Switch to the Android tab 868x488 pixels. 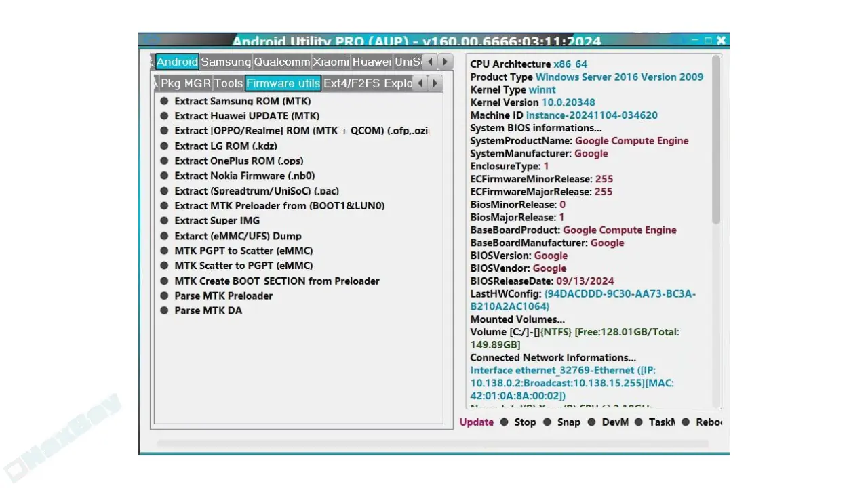click(177, 62)
